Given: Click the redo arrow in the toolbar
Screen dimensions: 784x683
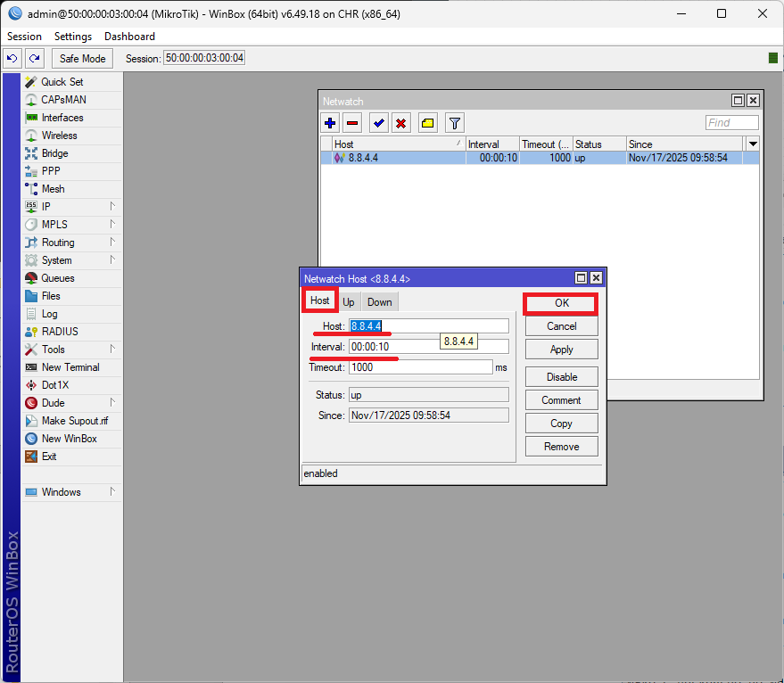Looking at the screenshot, I should pos(34,58).
